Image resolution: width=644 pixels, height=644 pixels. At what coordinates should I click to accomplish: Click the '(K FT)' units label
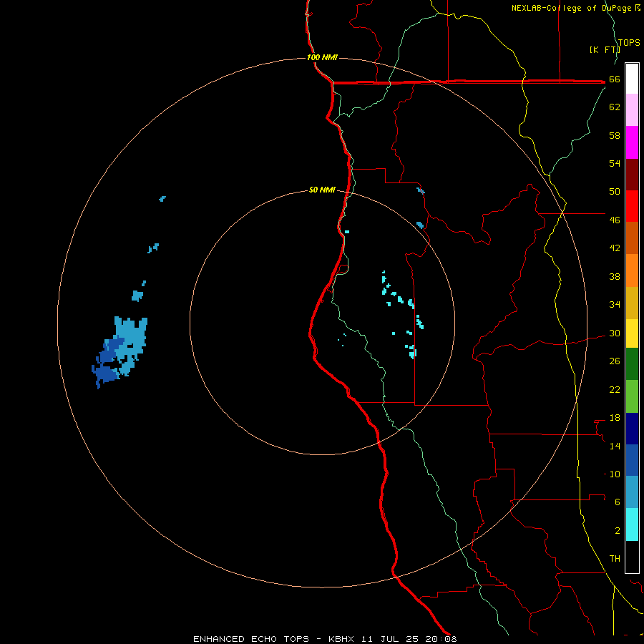[x=605, y=49]
